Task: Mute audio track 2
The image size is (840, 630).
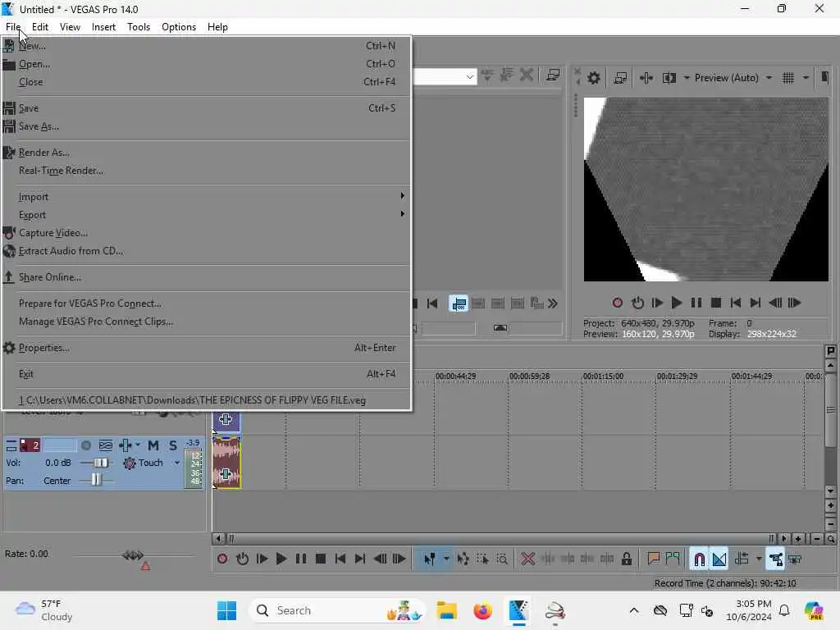Action: click(153, 445)
